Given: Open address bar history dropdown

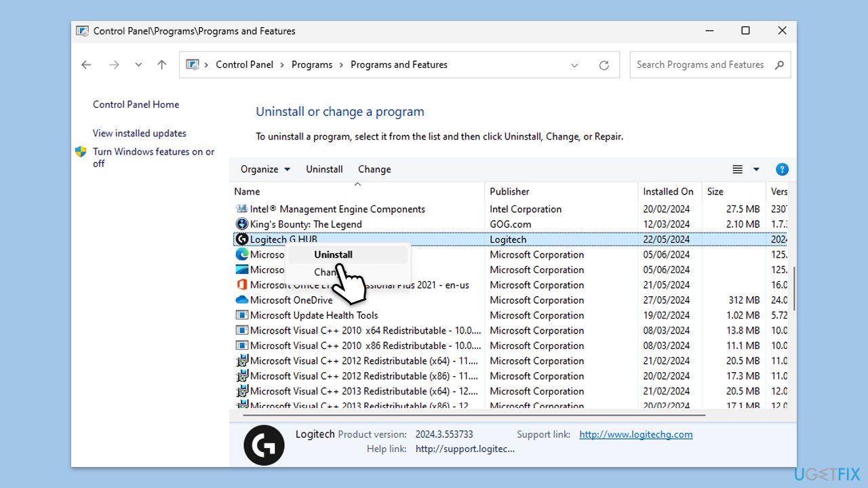Looking at the screenshot, I should click(x=574, y=66).
